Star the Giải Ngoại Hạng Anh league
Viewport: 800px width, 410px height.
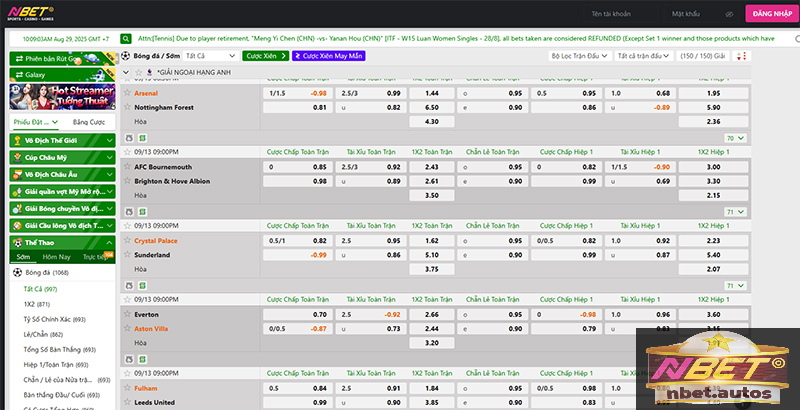137,73
